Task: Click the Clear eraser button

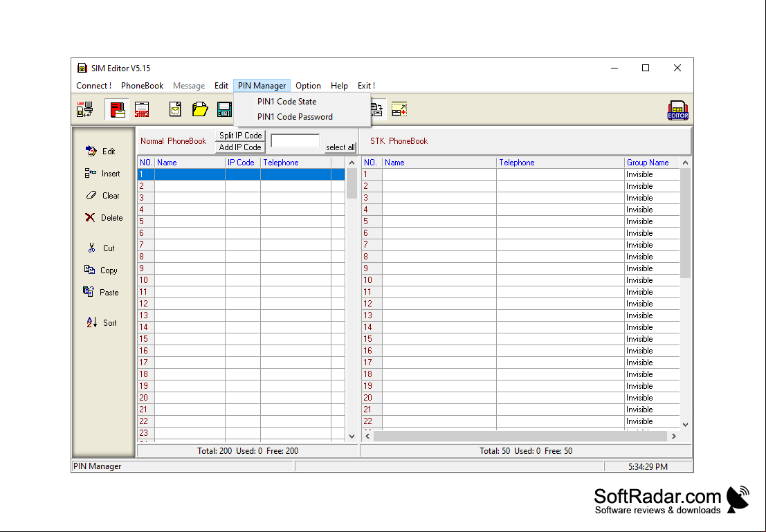Action: point(102,195)
